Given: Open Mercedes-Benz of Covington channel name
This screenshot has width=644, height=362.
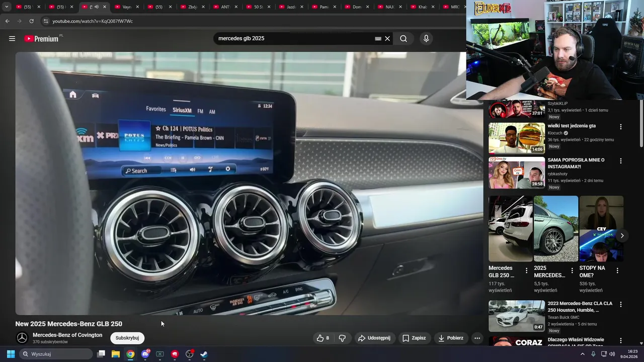Looking at the screenshot, I should point(67,335).
